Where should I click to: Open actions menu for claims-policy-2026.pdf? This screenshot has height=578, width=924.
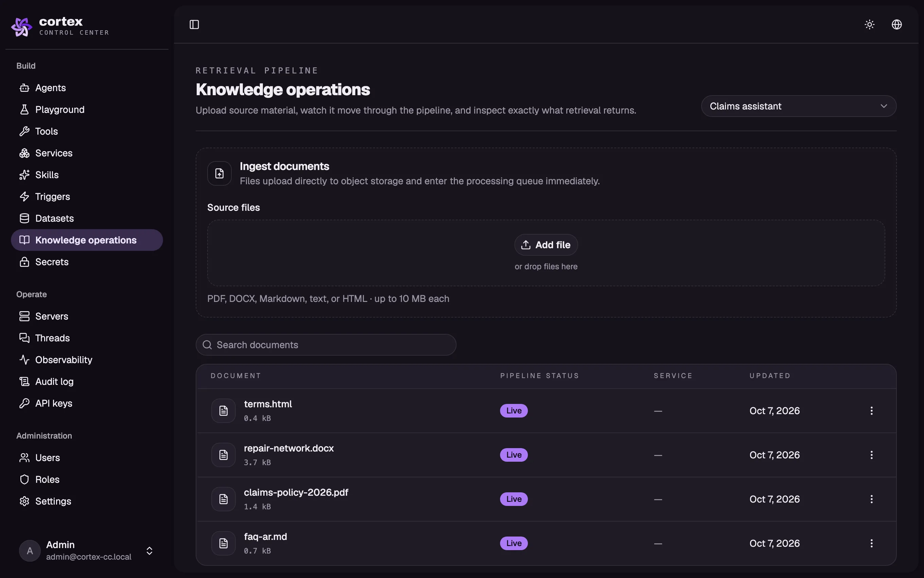point(871,499)
